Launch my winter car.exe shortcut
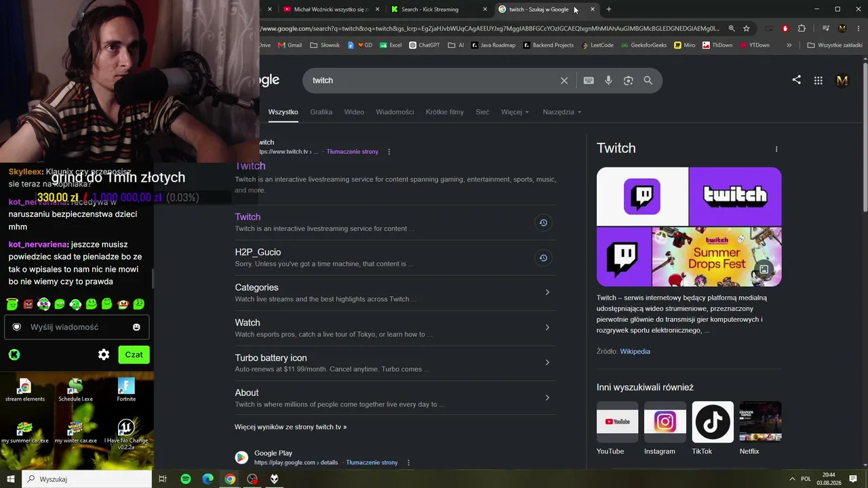This screenshot has width=868, height=488. tap(75, 432)
